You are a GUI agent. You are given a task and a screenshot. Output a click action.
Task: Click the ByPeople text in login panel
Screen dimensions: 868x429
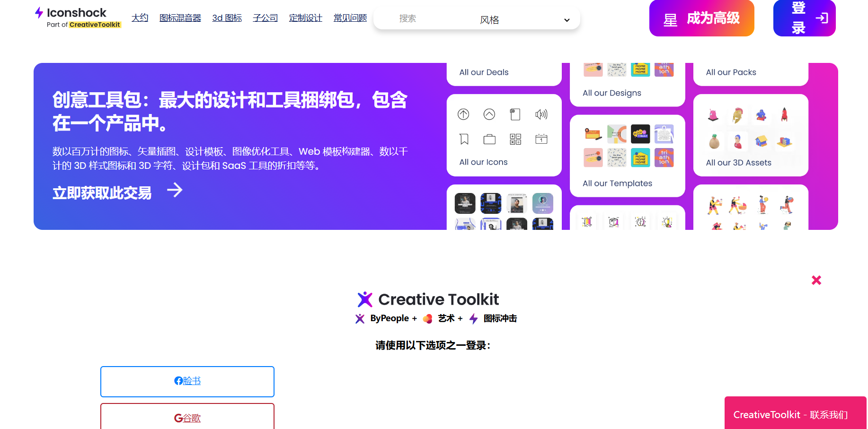click(x=390, y=318)
